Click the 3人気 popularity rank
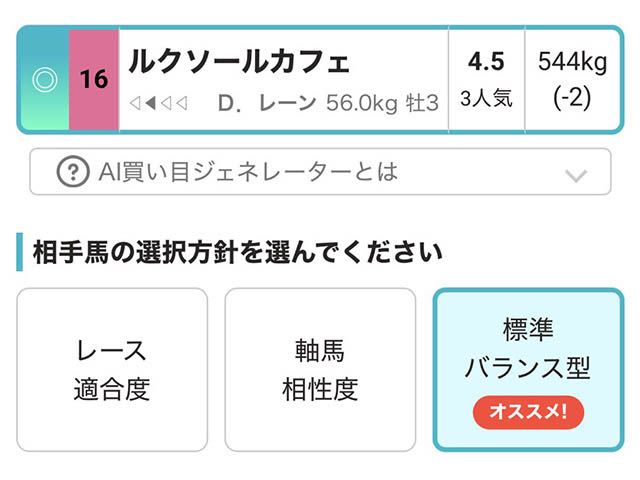The width and height of the screenshot is (640, 480). point(486,99)
